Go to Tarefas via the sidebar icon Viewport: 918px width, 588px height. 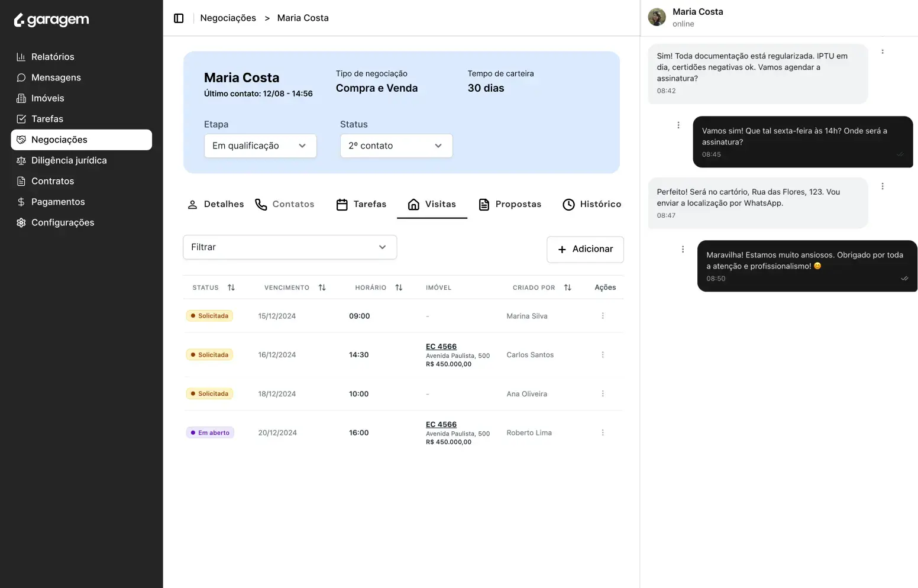47,118
